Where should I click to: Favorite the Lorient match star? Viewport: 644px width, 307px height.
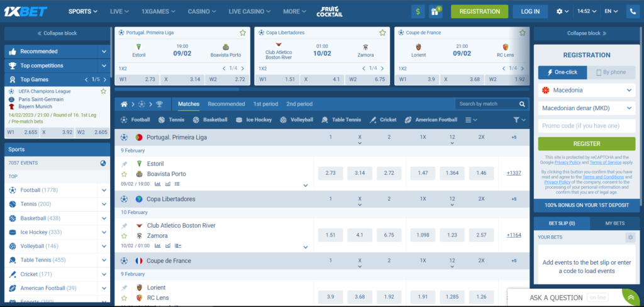124,298
